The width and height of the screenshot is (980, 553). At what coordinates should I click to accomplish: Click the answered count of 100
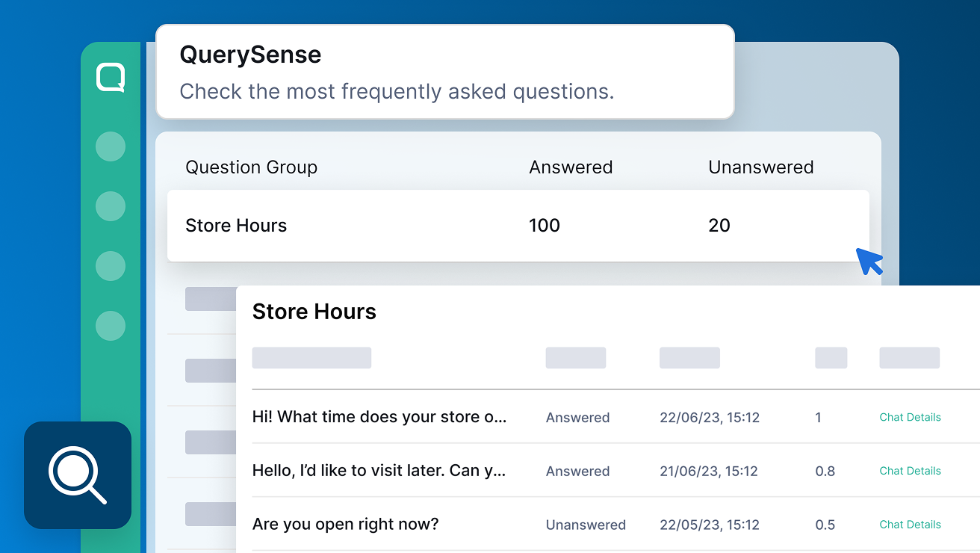(545, 226)
